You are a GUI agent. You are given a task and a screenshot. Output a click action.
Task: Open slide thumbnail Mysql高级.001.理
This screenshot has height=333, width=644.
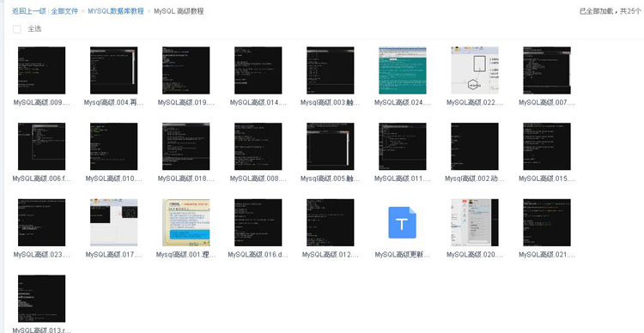pyautogui.click(x=186, y=222)
